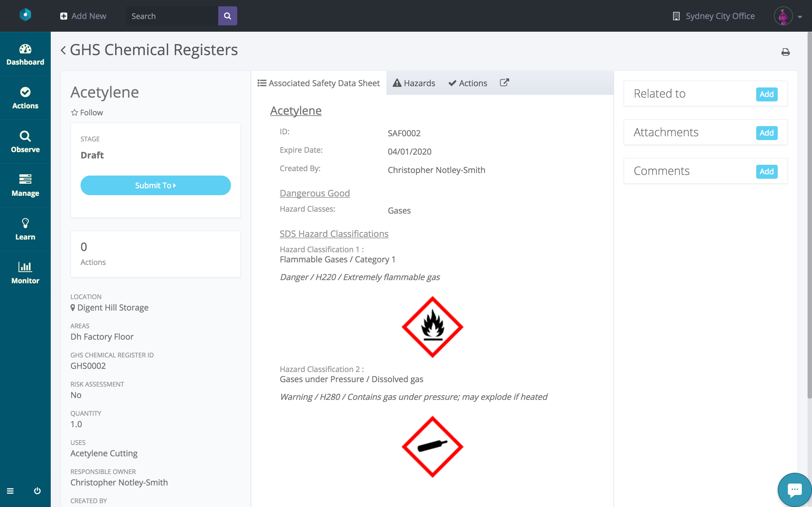Open user avatar dropdown arrow
The image size is (812, 507).
coord(800,17)
